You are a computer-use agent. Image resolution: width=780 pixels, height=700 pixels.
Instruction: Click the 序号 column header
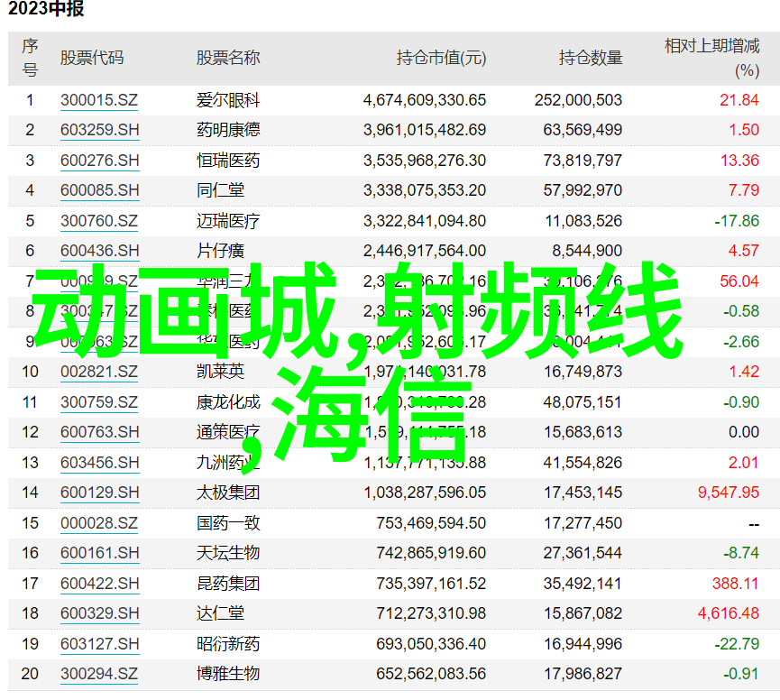click(x=30, y=58)
